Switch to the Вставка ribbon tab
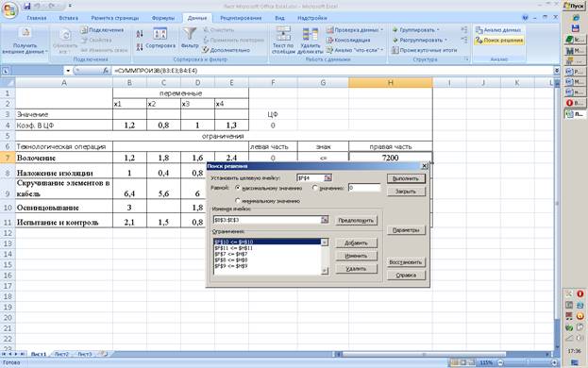The image size is (588, 368). (69, 18)
